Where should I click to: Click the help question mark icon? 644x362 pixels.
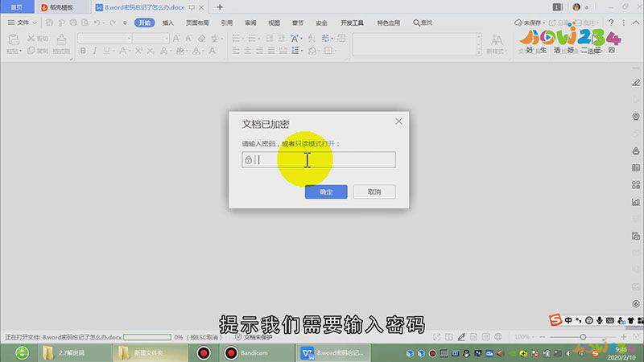(x=611, y=23)
